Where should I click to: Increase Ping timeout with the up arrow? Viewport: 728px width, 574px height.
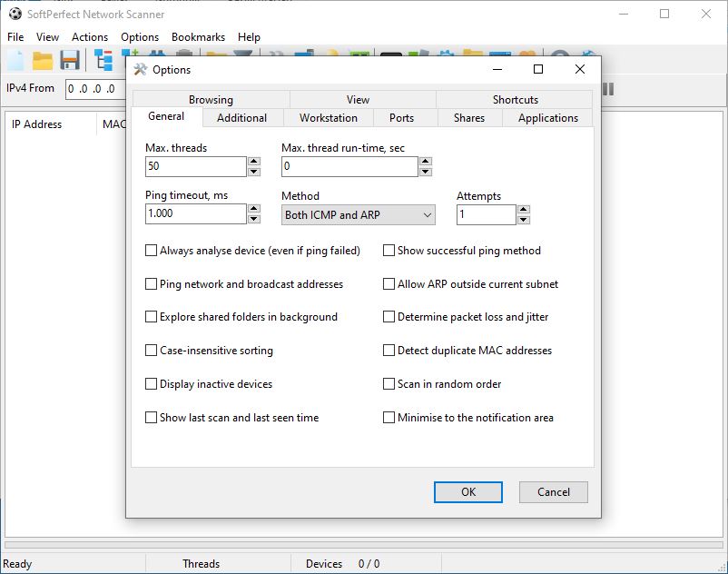[254, 209]
